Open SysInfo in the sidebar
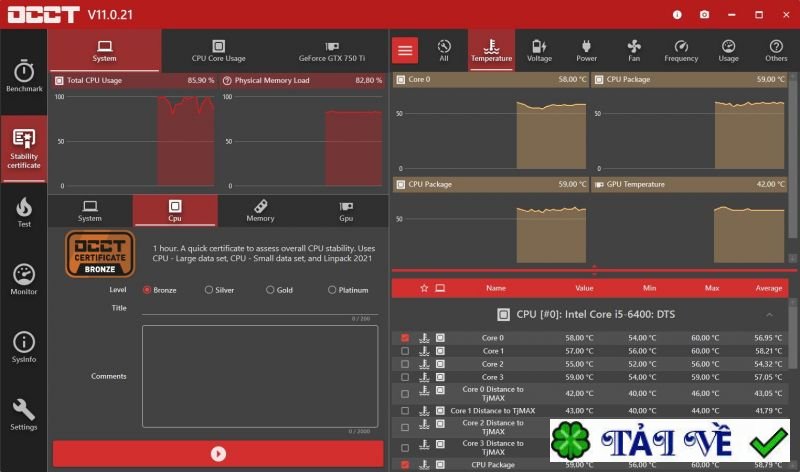 (24, 347)
